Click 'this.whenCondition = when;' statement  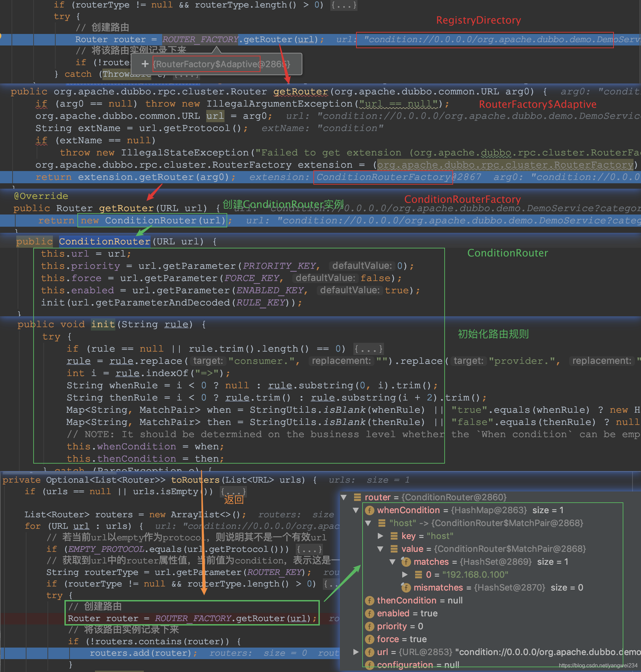click(x=145, y=446)
